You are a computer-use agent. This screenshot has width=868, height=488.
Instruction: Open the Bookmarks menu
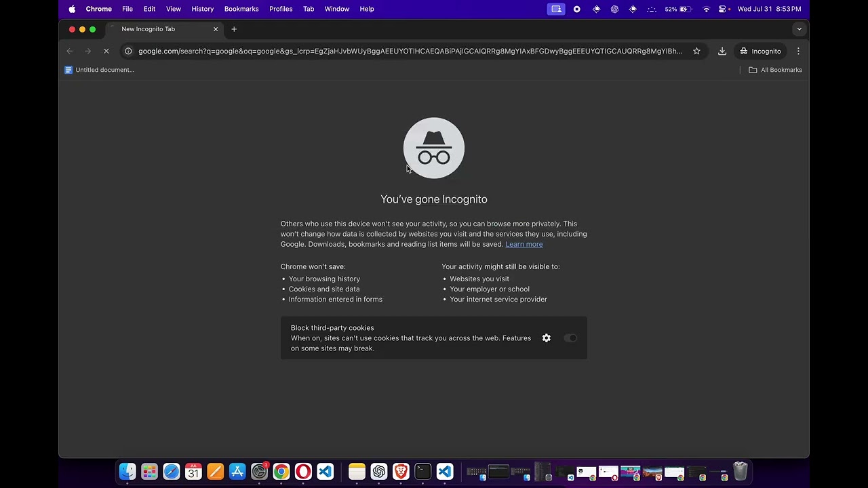pyautogui.click(x=241, y=9)
